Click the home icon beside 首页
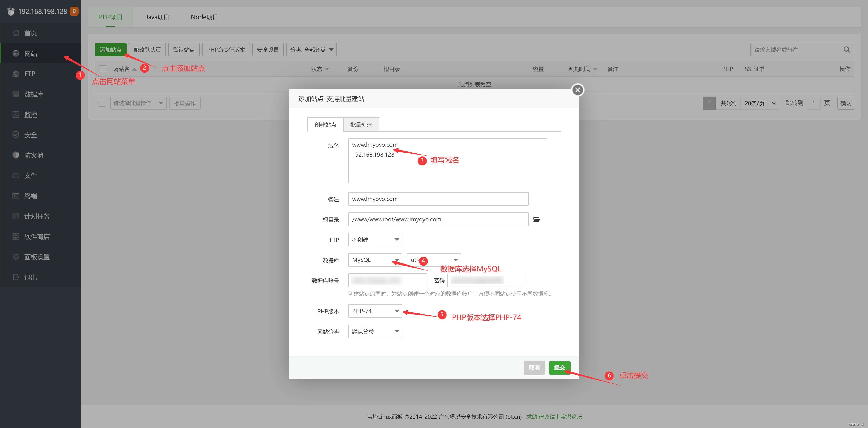Viewport: 868px width, 428px height. (x=16, y=33)
